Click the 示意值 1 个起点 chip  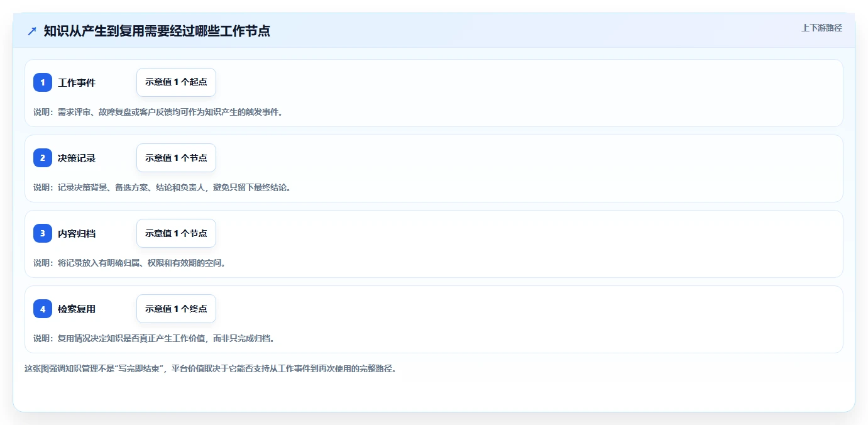(x=176, y=82)
